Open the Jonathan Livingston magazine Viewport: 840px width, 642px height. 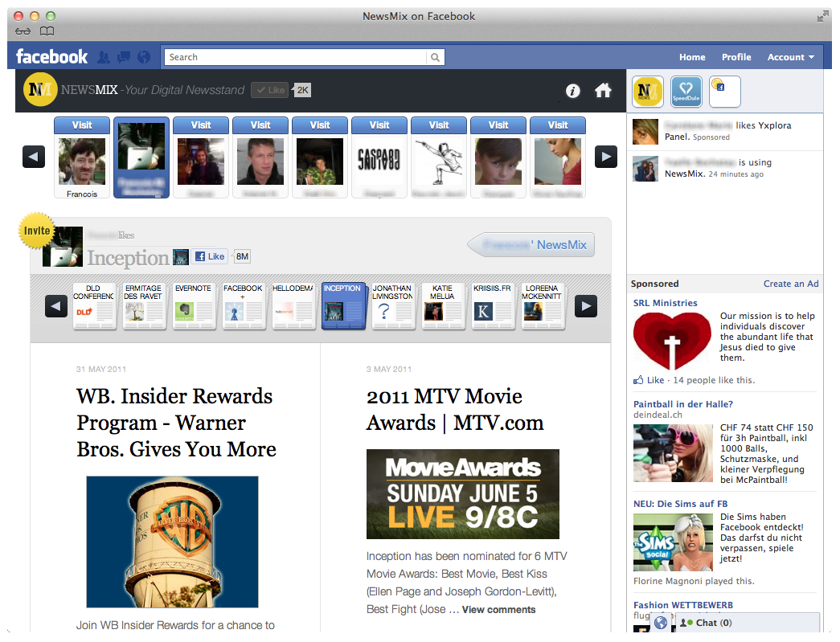pos(393,306)
